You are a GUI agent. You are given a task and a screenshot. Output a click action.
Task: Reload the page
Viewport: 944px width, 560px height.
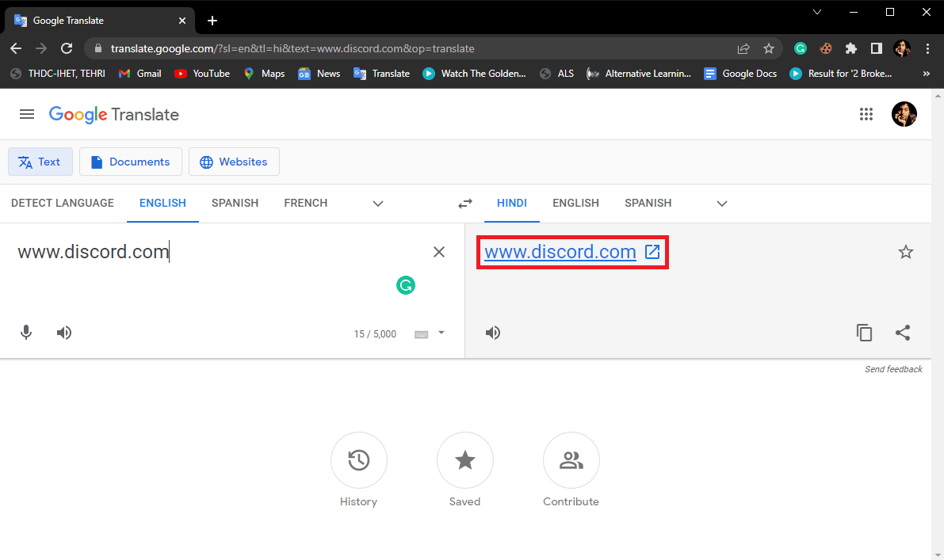coord(67,49)
